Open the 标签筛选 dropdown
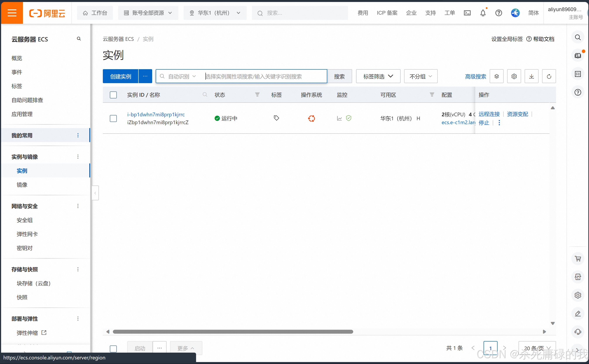The height and width of the screenshot is (364, 589). coord(378,76)
